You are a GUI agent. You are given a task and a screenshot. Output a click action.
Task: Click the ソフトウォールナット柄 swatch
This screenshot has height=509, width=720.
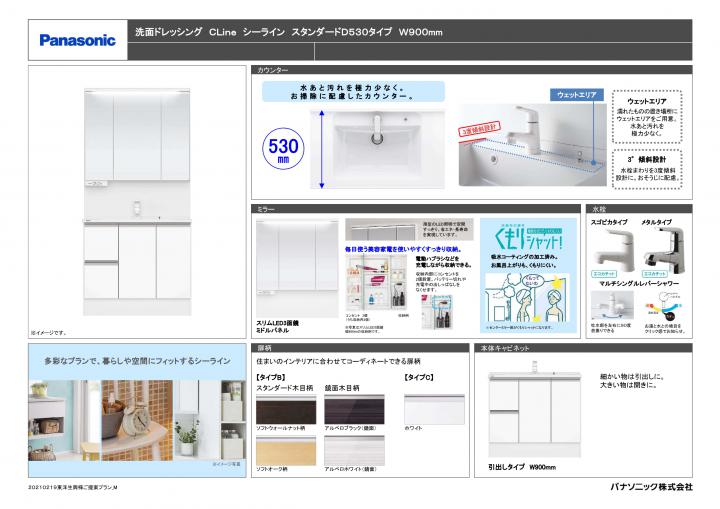click(x=286, y=409)
